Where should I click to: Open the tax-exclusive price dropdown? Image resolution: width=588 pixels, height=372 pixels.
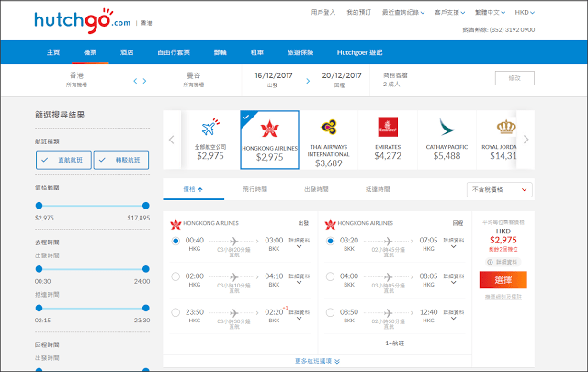coord(500,190)
